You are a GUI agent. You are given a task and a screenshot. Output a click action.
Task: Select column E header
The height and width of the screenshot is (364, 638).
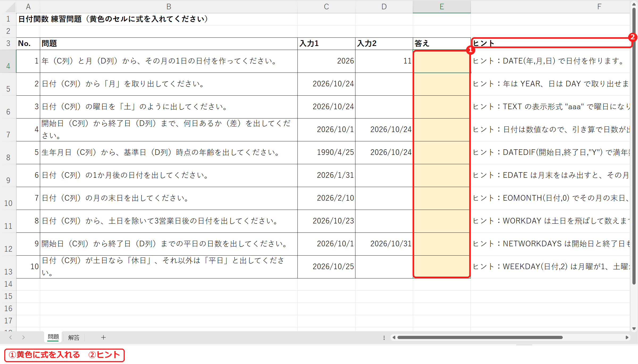pyautogui.click(x=442, y=7)
